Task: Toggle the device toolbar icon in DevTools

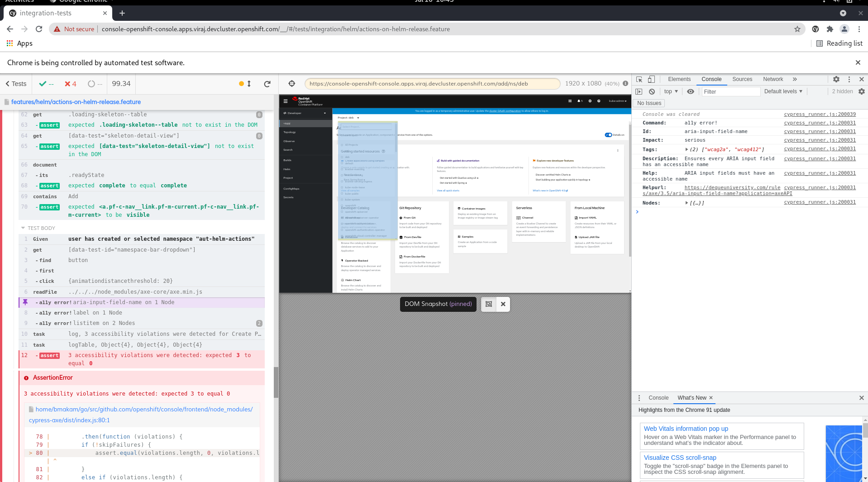Action: coord(651,79)
